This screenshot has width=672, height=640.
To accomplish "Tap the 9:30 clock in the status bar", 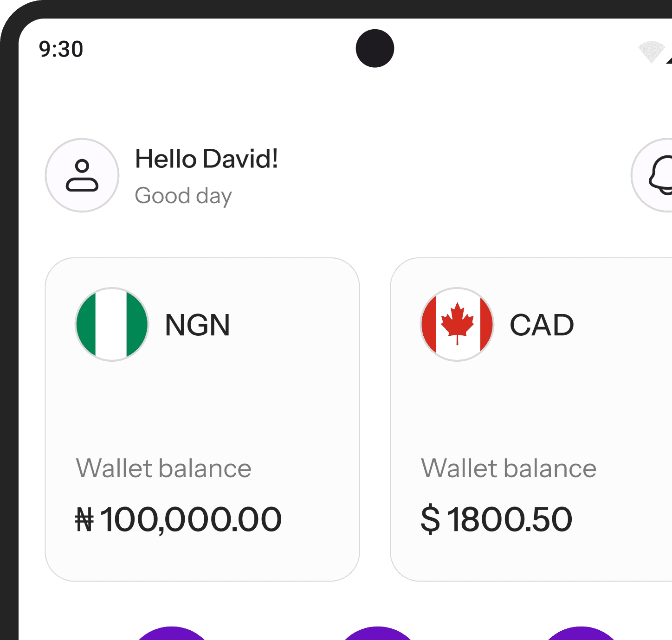I will point(61,48).
